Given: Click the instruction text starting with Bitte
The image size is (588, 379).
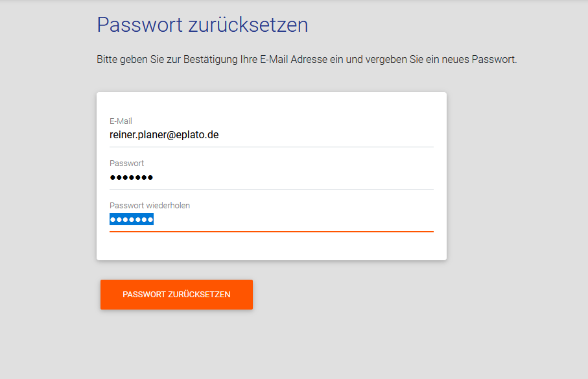Looking at the screenshot, I should click(306, 60).
